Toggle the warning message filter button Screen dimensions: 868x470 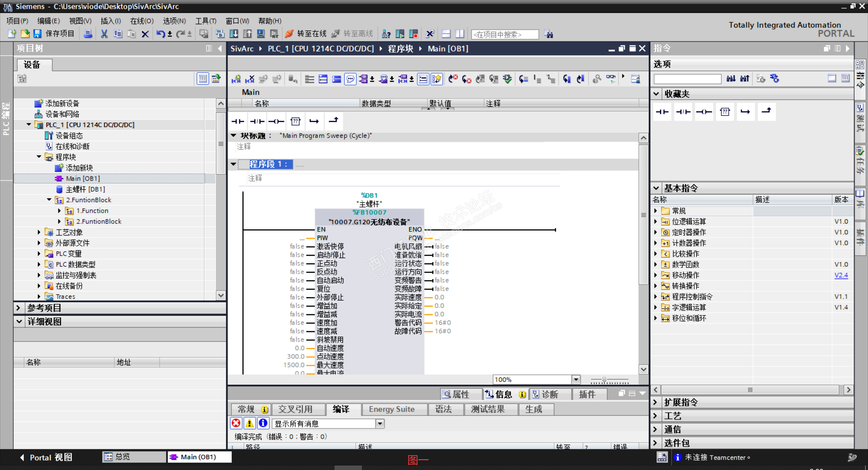coord(249,423)
